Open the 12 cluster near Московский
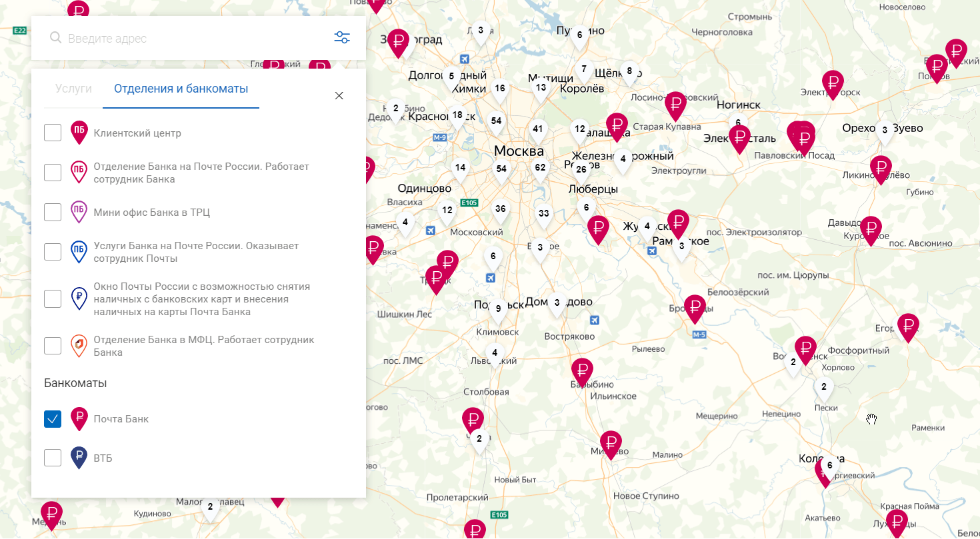980x539 pixels. click(447, 213)
